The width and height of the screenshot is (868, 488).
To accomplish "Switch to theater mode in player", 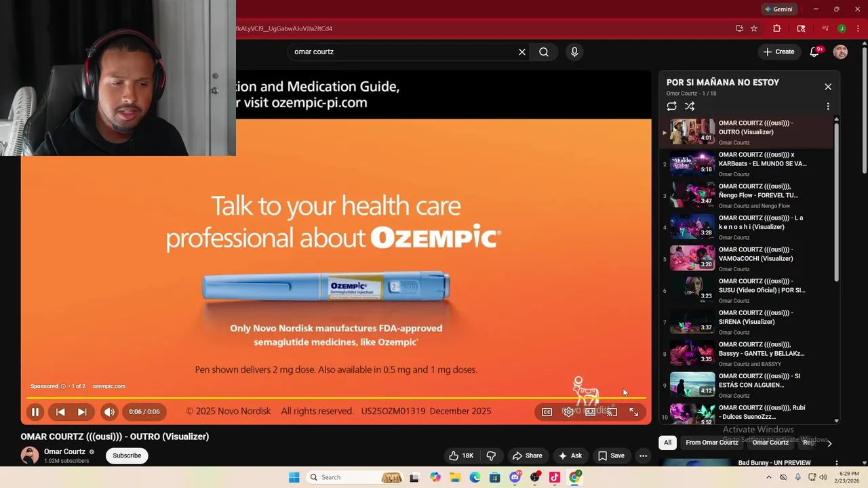I will pos(590,411).
